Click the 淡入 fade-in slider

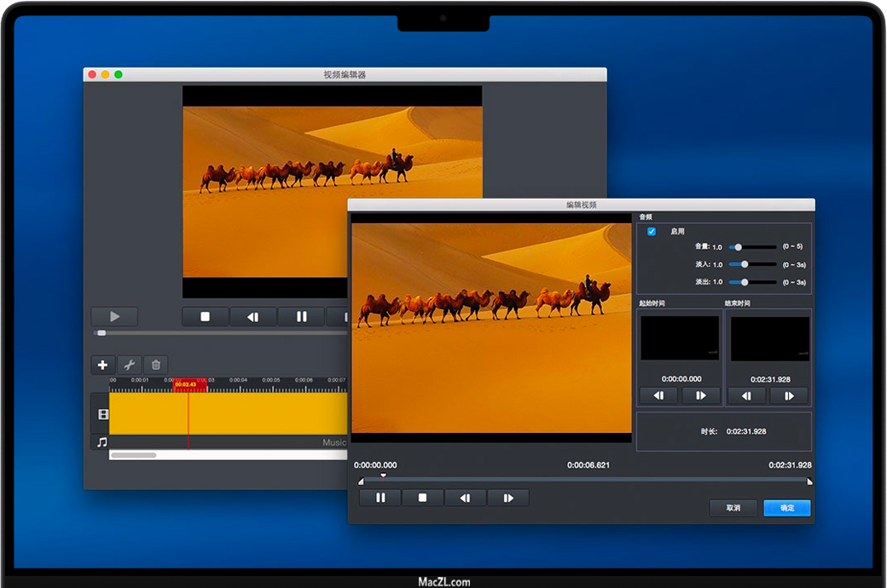[745, 264]
